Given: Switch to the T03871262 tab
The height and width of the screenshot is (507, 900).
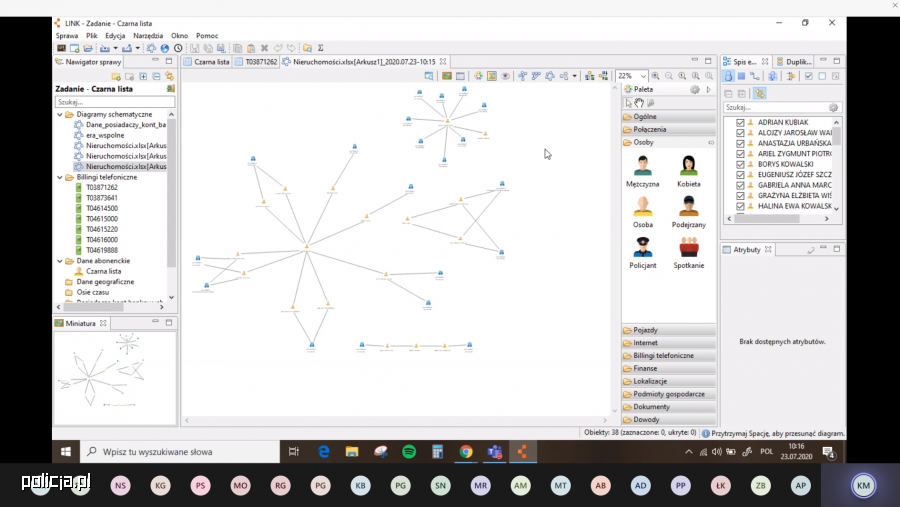Looking at the screenshot, I should [256, 61].
